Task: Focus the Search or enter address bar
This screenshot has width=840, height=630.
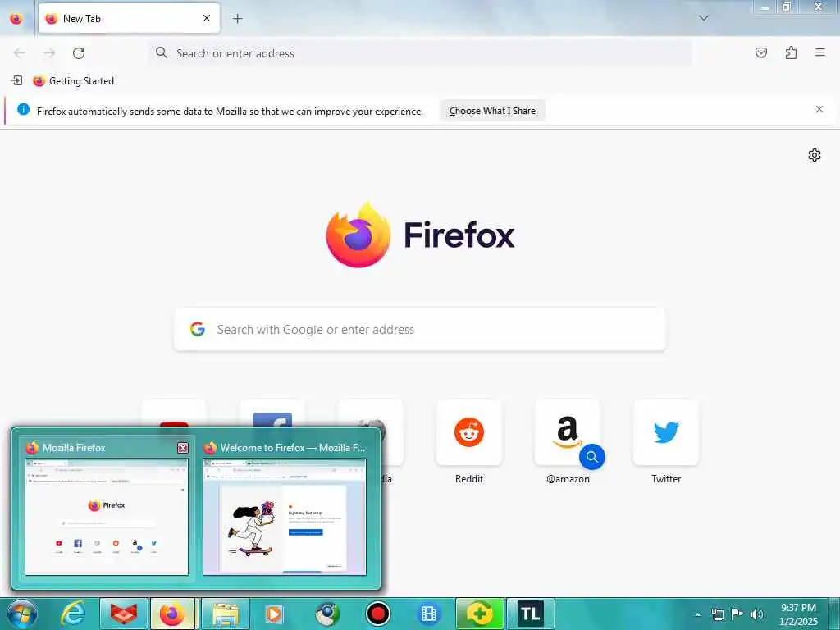Action: tap(421, 53)
